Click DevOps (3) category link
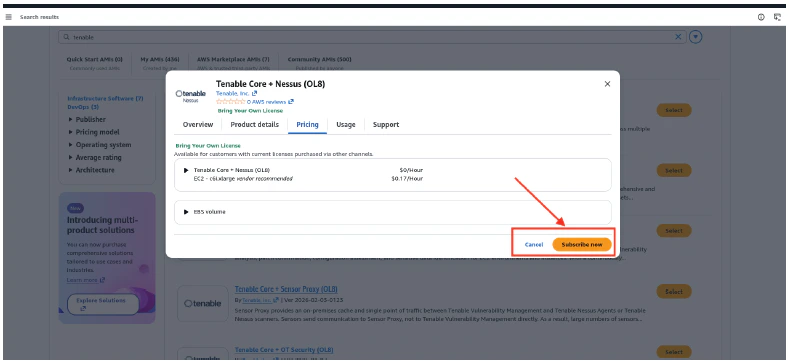 point(83,107)
